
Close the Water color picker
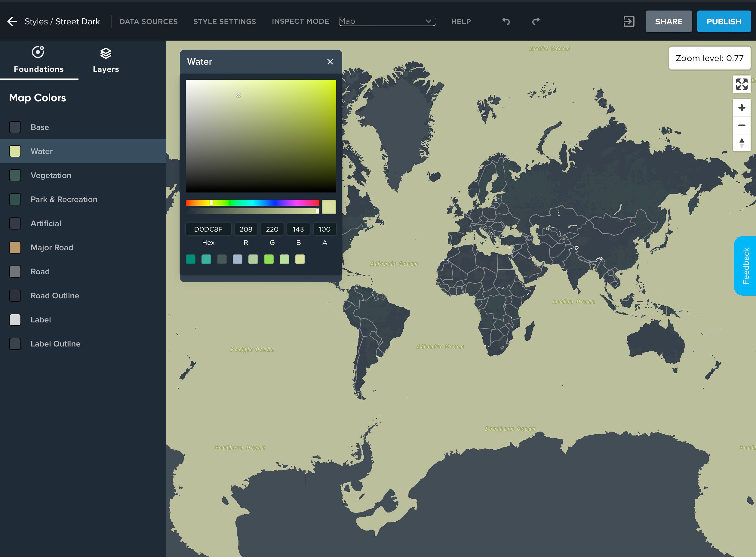(330, 62)
